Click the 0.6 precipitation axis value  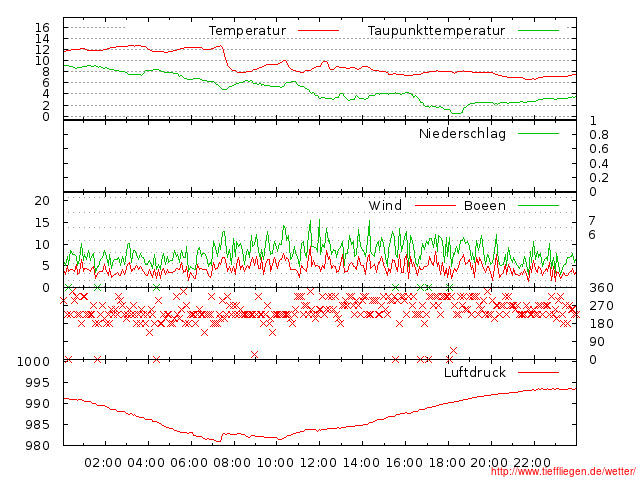tap(599, 149)
